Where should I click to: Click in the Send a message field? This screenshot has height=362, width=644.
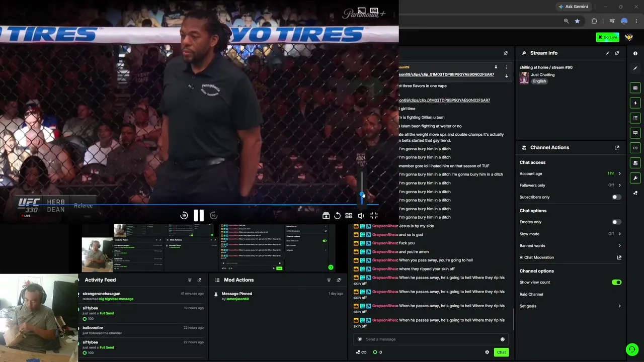(x=431, y=339)
